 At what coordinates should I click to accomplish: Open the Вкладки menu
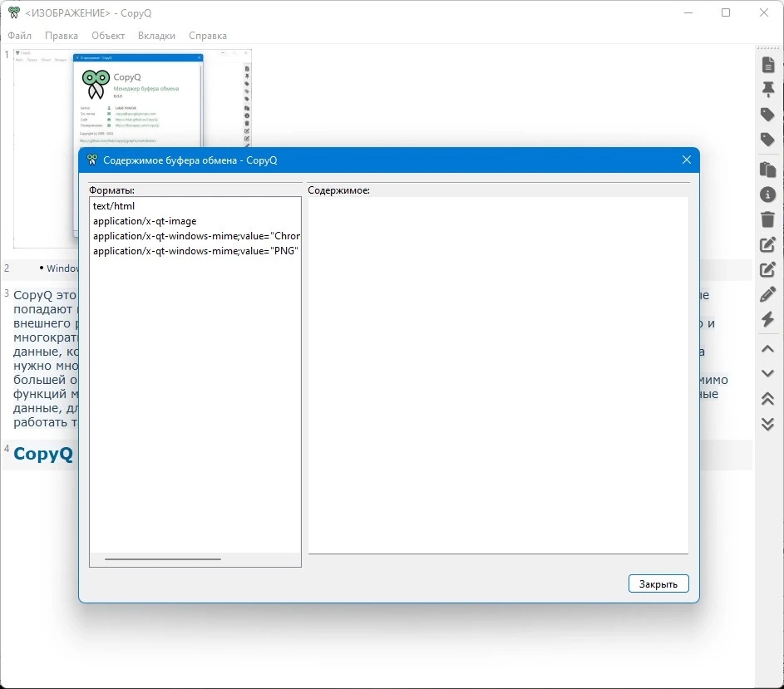156,36
